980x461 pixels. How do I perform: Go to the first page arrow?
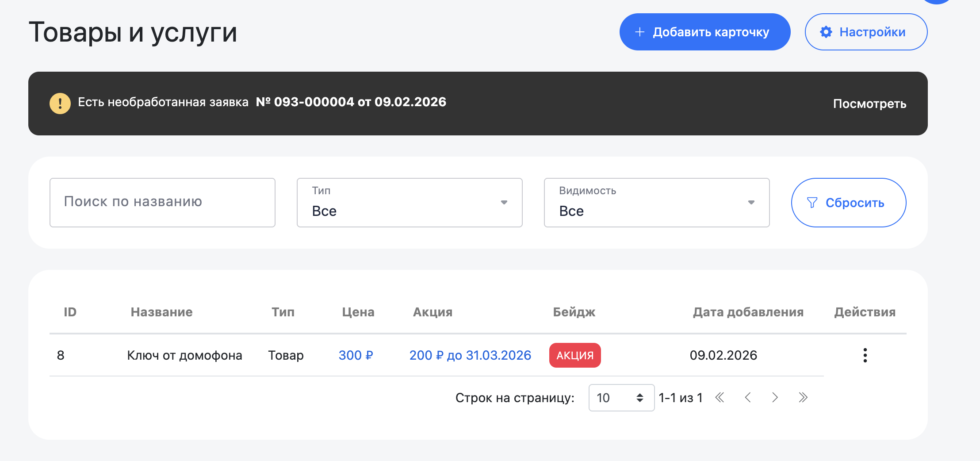[720, 398]
